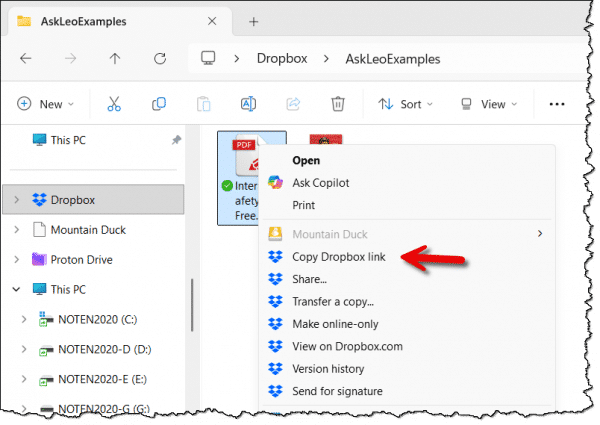Click the Copy icon in toolbar
The image size is (600, 425).
tap(158, 104)
